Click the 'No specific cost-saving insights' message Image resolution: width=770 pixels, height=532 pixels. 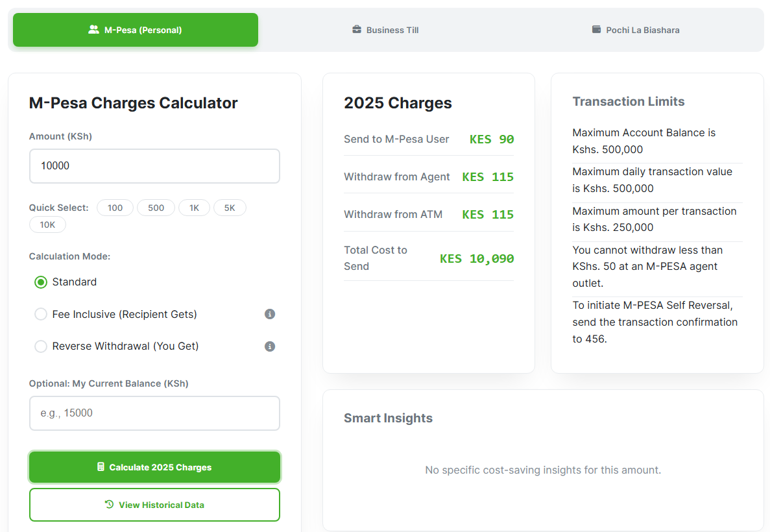pyautogui.click(x=543, y=470)
